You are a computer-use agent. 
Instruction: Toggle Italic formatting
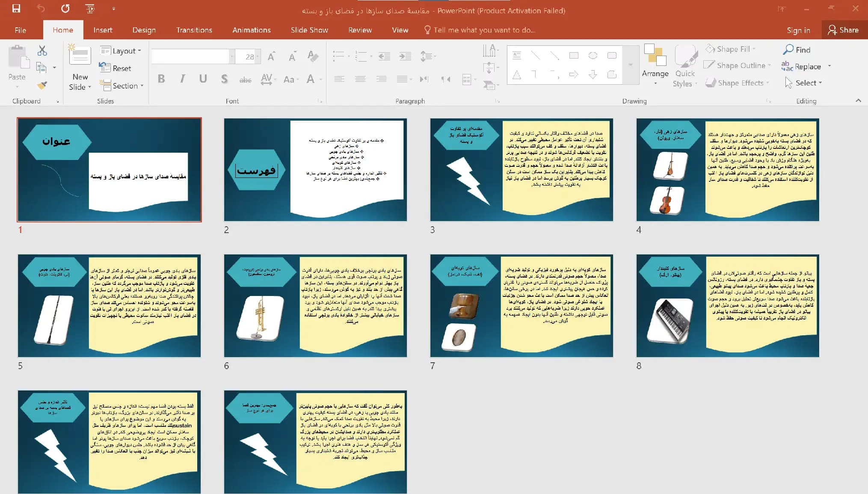pyautogui.click(x=183, y=79)
